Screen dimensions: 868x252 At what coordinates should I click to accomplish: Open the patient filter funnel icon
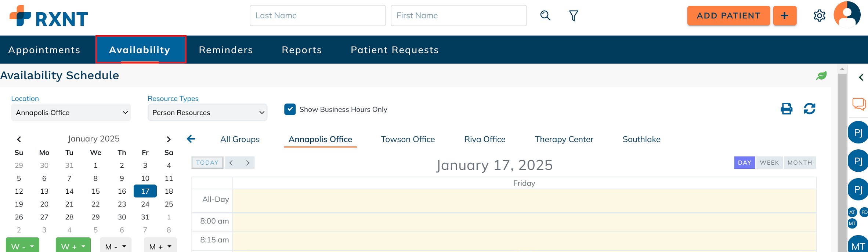tap(574, 15)
